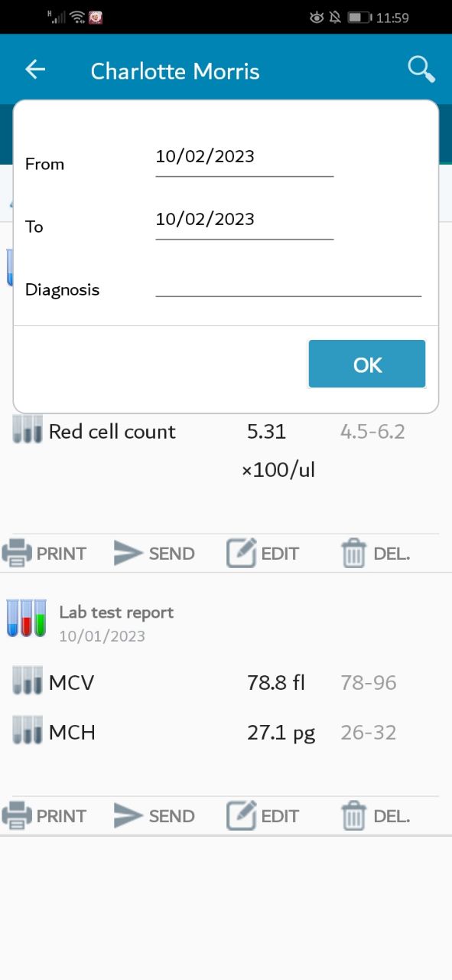Tap the Charlotte Morris header title
Image resolution: width=452 pixels, height=980 pixels.
(x=175, y=71)
